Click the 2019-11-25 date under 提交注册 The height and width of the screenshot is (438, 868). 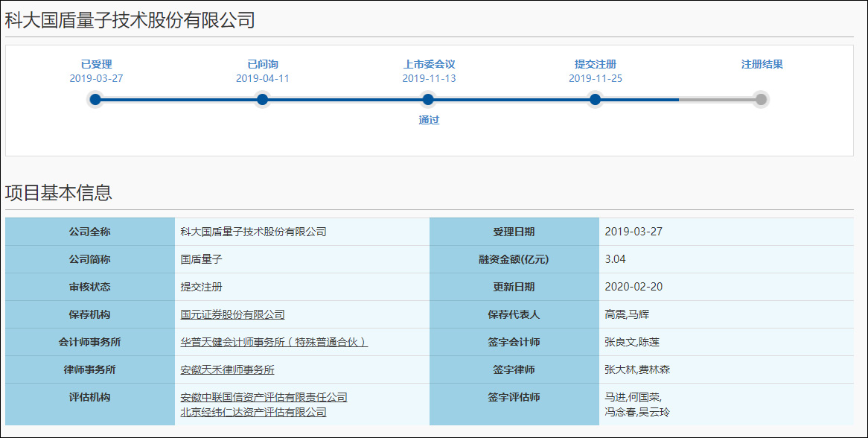pos(595,78)
